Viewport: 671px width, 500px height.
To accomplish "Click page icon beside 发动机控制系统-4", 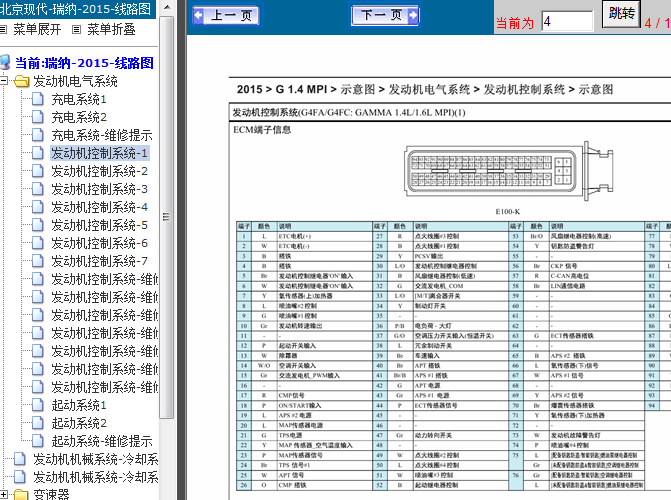I will pyautogui.click(x=38, y=207).
